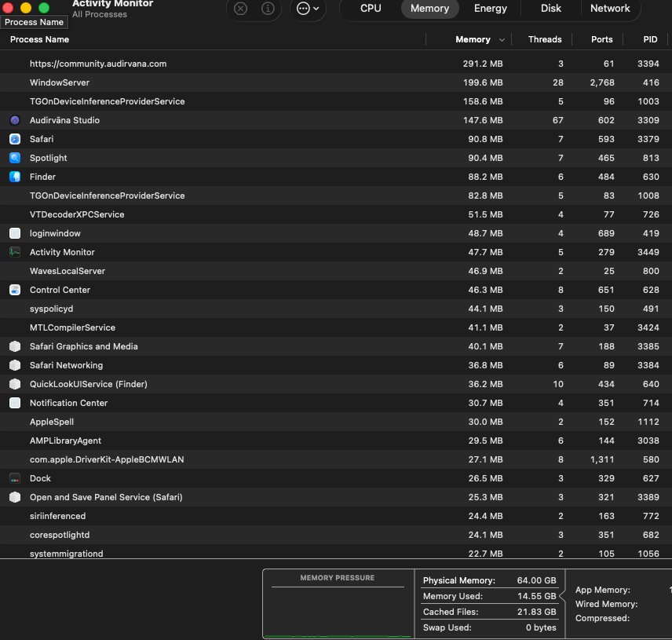Select com.apple.DriverKit-AppleBCMWLAN row
Image resolution: width=672 pixels, height=640 pixels.
tap(336, 459)
